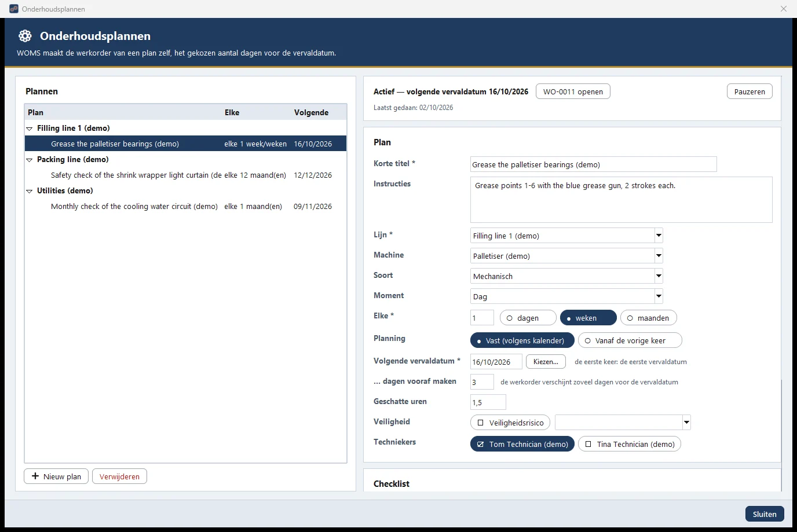Choose 'Vast (volgens kalender)' planning option
The image size is (797, 532).
522,340
